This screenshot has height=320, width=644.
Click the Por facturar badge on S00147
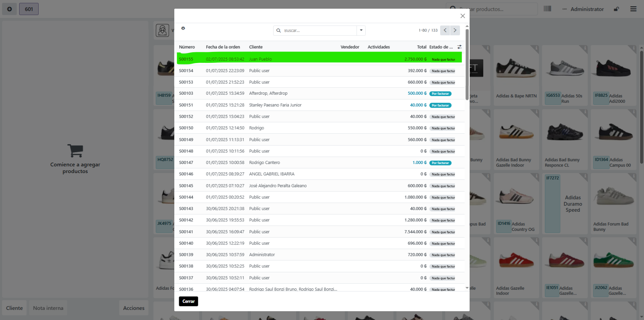440,163
